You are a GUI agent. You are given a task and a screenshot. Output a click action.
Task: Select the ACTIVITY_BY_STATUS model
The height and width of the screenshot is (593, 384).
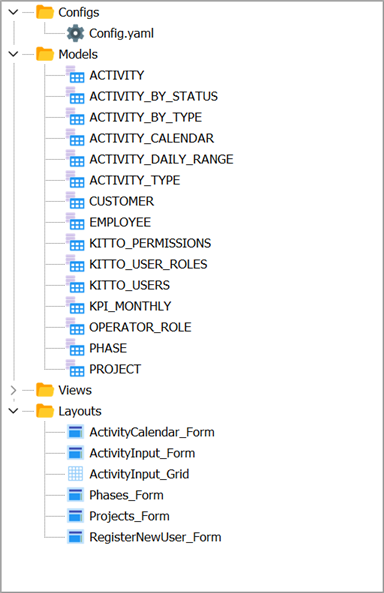point(154,96)
